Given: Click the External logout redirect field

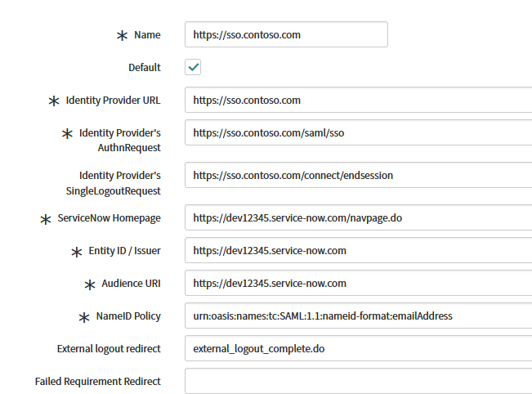Looking at the screenshot, I should (x=357, y=348).
